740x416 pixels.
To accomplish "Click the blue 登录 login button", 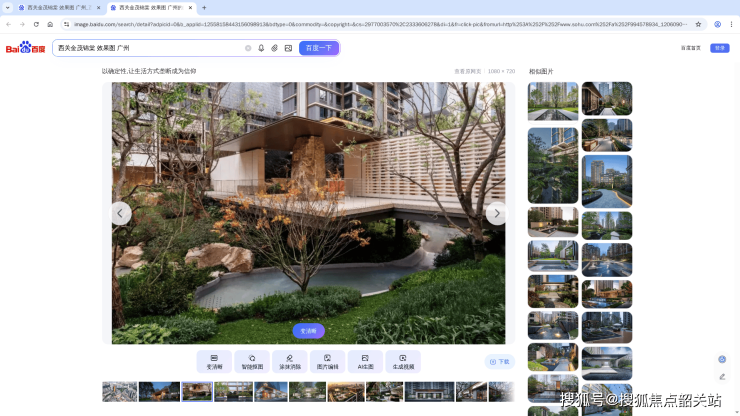I will (x=720, y=48).
